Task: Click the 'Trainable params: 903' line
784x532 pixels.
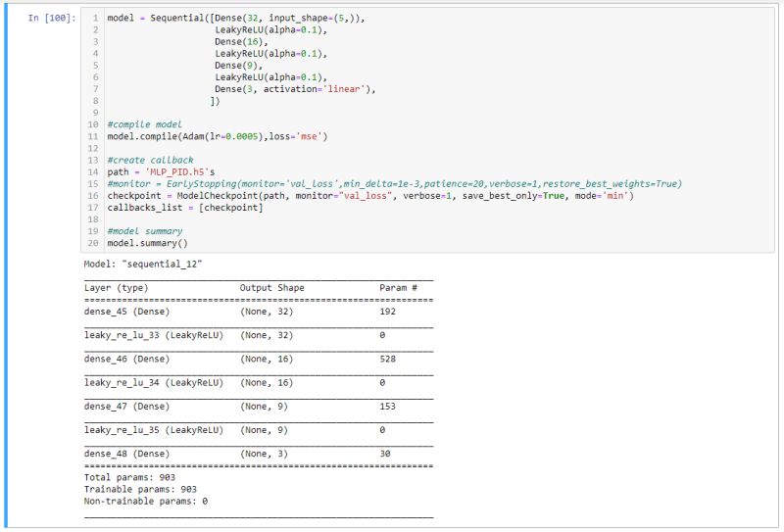Action: click(140, 490)
